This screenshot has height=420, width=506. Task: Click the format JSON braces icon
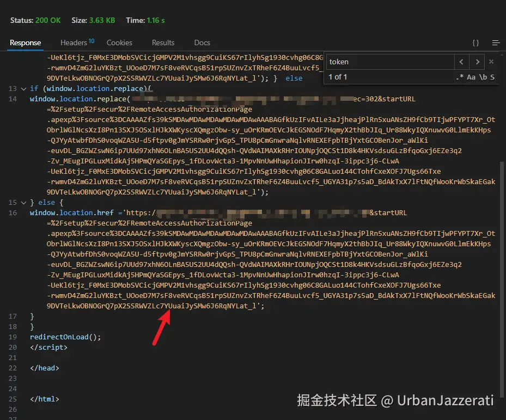pyautogui.click(x=475, y=43)
